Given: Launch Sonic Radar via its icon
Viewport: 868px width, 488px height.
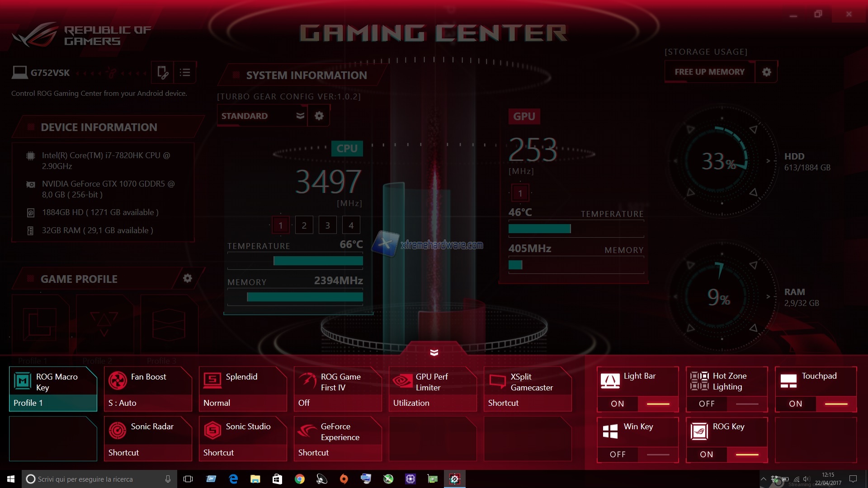Looking at the screenshot, I should (118, 431).
